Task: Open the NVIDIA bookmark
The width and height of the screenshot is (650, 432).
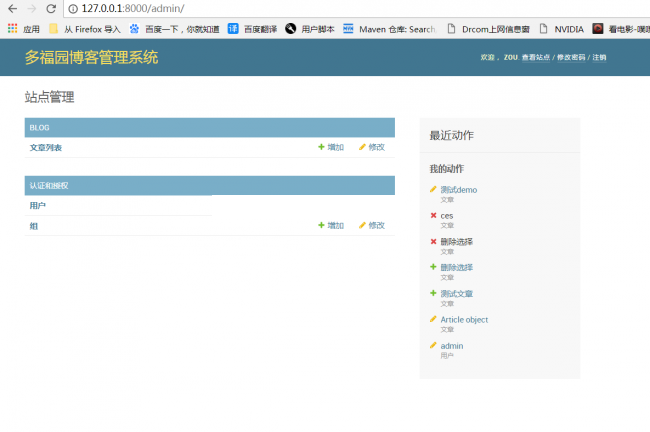Action: click(561, 29)
